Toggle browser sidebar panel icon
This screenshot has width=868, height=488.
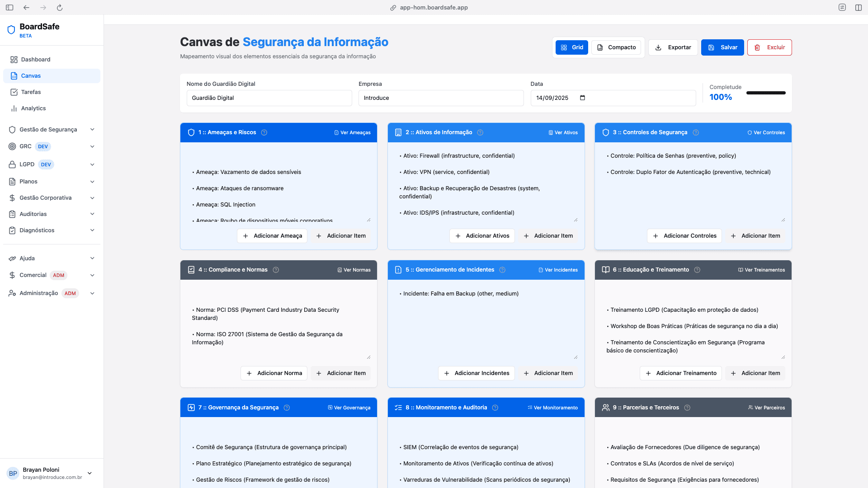tap(9, 8)
